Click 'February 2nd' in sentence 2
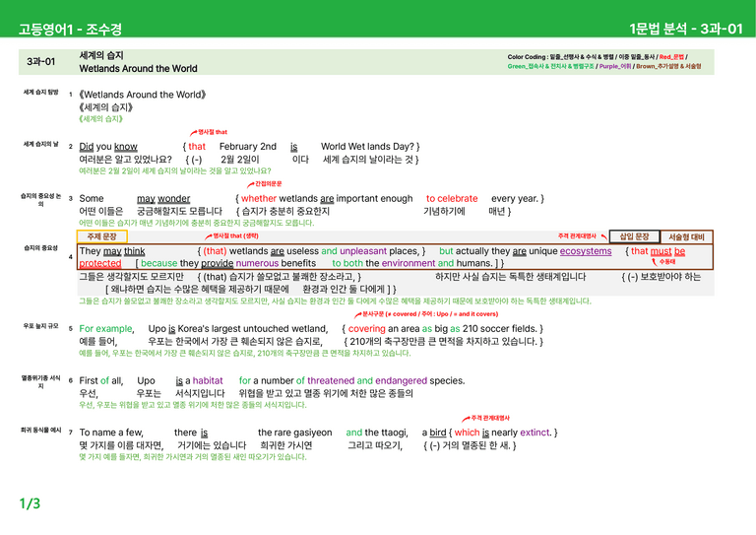Image resolution: width=756 pixels, height=535 pixels. (248, 147)
